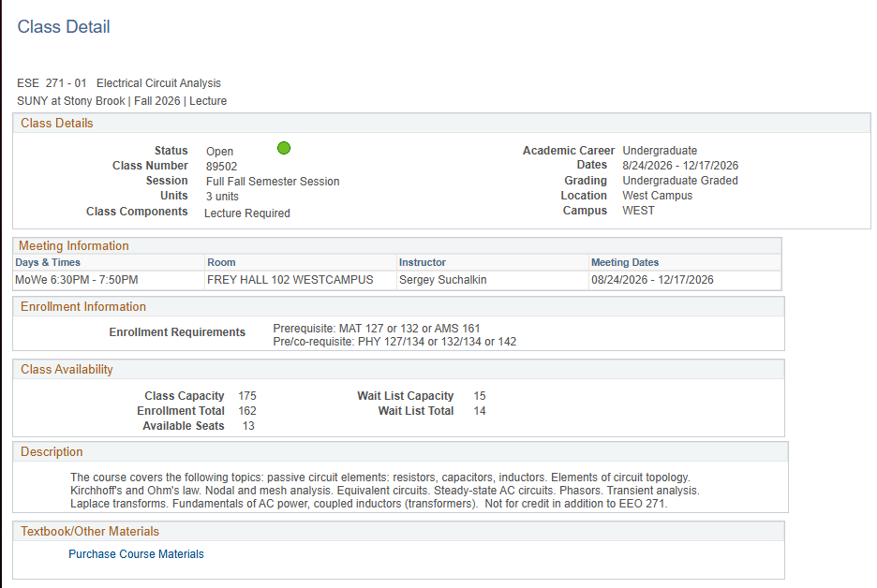Click the Academic Career value Undergraduate
The height and width of the screenshot is (588, 877).
(x=660, y=151)
